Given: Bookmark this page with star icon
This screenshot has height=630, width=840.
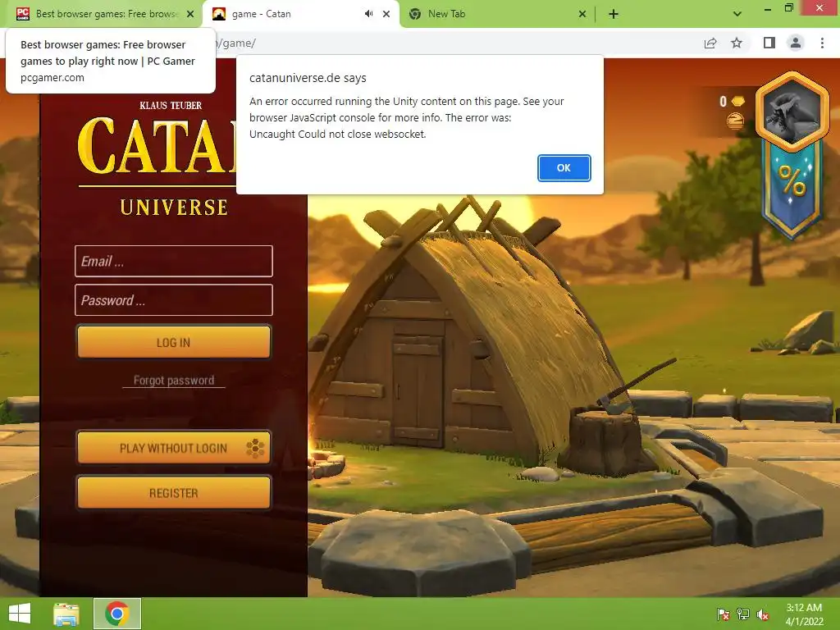Looking at the screenshot, I should pos(737,43).
